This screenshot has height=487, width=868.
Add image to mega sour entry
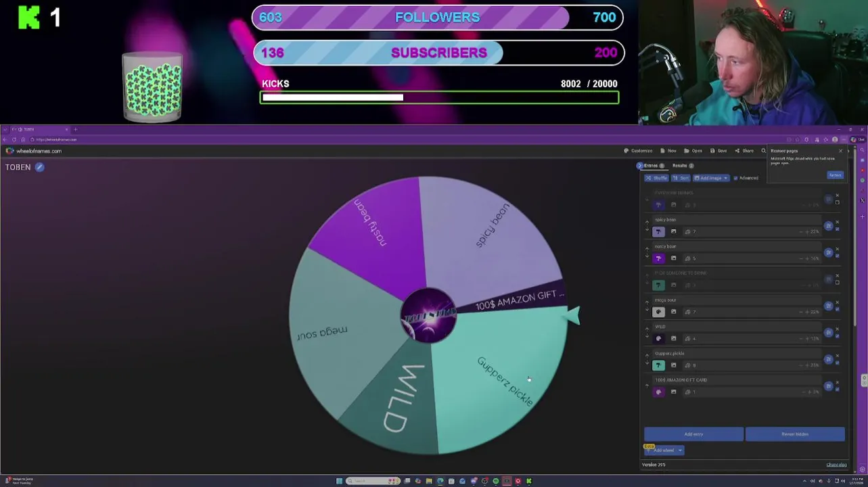pyautogui.click(x=673, y=312)
